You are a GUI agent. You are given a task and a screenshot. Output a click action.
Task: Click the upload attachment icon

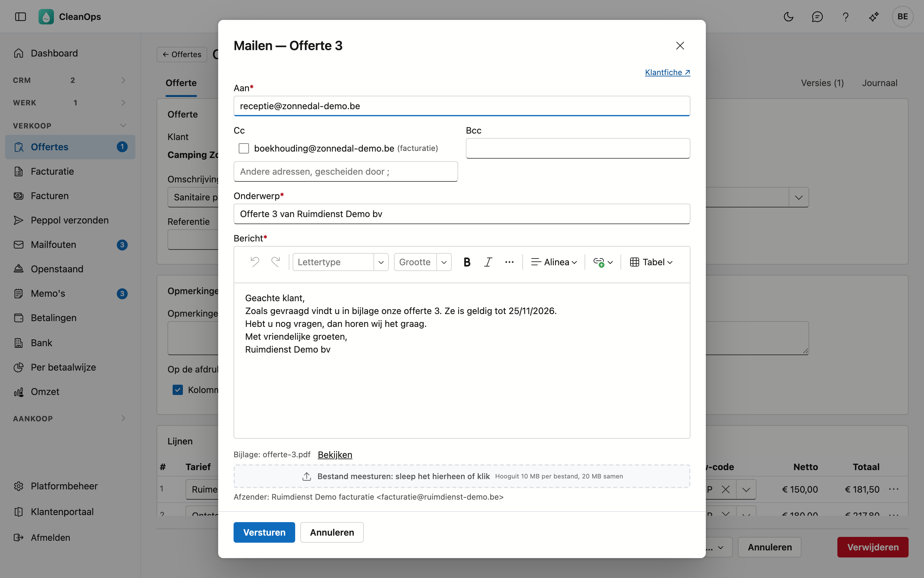pyautogui.click(x=307, y=476)
